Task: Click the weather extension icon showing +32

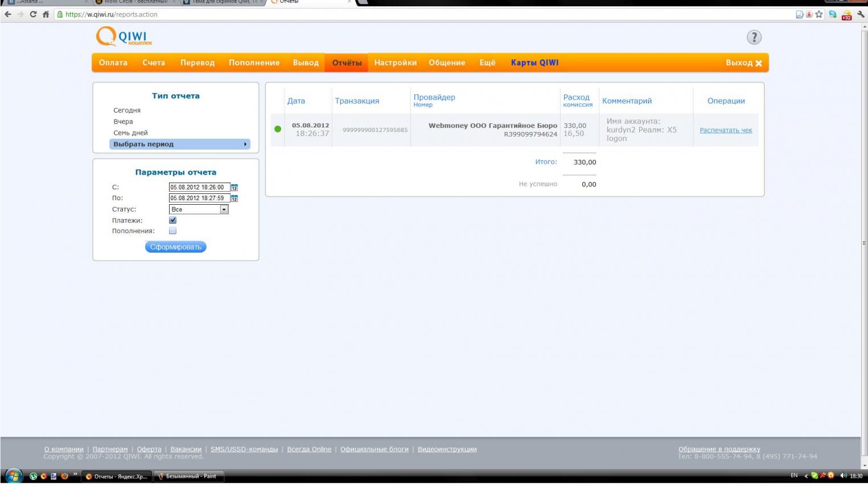Action: click(846, 15)
